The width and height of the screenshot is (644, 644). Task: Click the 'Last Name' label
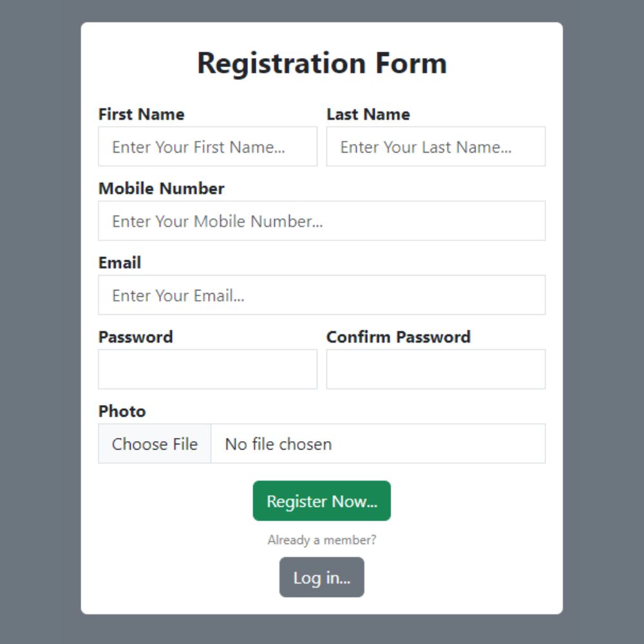(x=368, y=114)
